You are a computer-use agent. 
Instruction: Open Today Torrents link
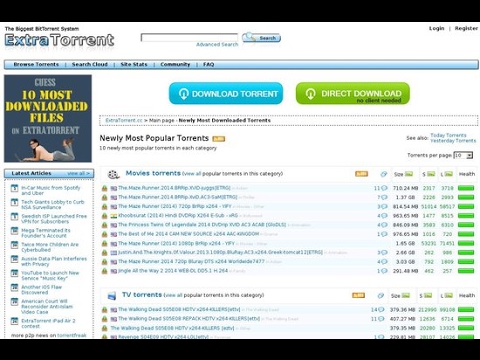click(x=448, y=135)
